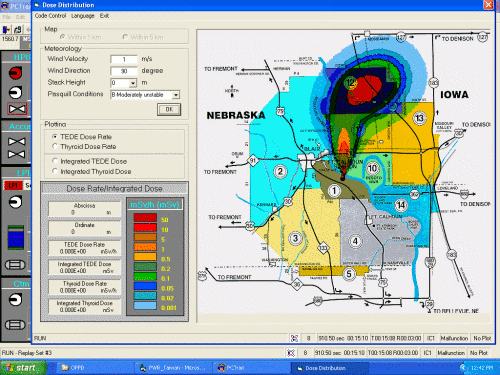Click the Integrated Thyroid Dose readout
This screenshot has width=500, height=375.
(x=85, y=306)
